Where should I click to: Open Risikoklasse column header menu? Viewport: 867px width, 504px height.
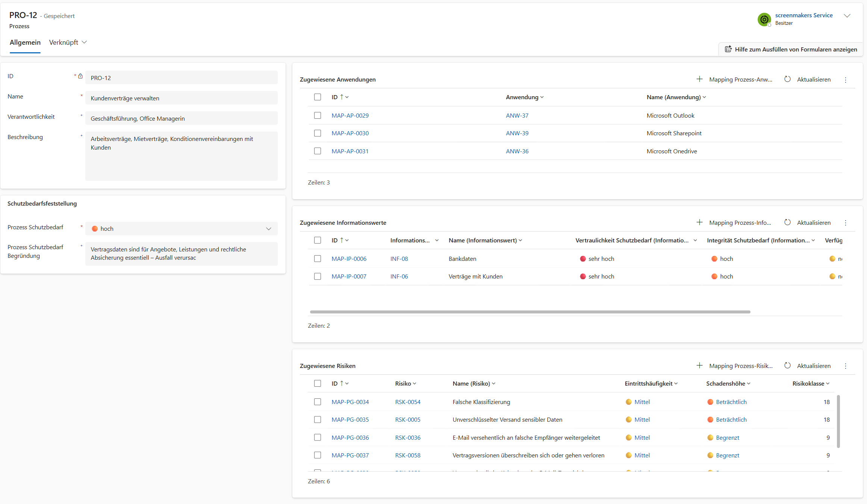tap(811, 383)
